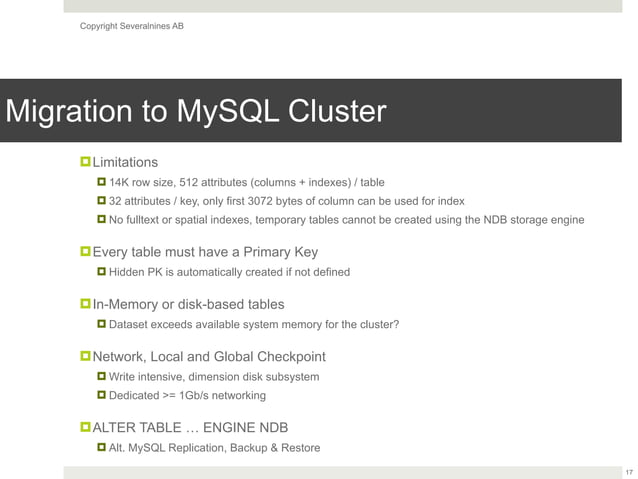Image resolution: width=638 pixels, height=479 pixels.
Task: Click bullet icon beside Write intensive line
Action: [102, 376]
